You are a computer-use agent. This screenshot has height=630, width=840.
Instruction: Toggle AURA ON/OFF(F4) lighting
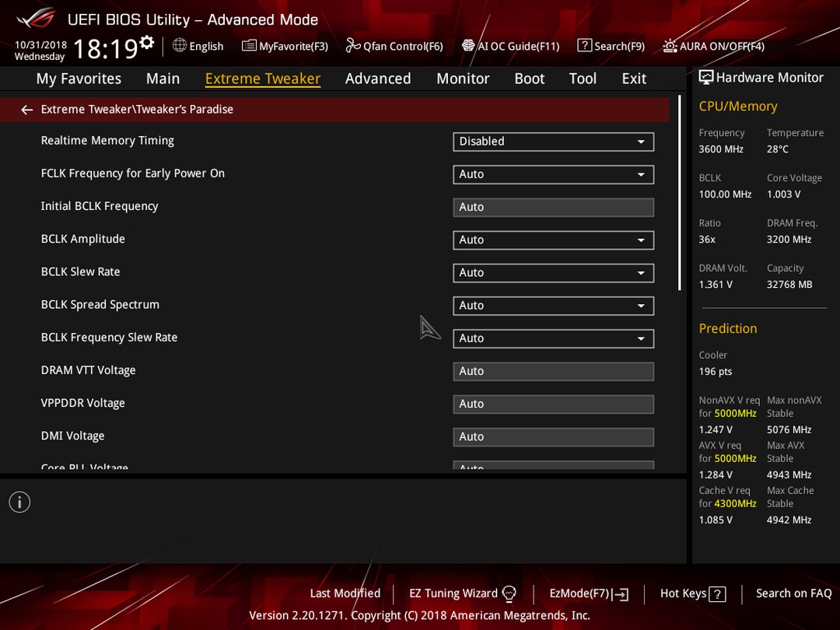pos(713,46)
